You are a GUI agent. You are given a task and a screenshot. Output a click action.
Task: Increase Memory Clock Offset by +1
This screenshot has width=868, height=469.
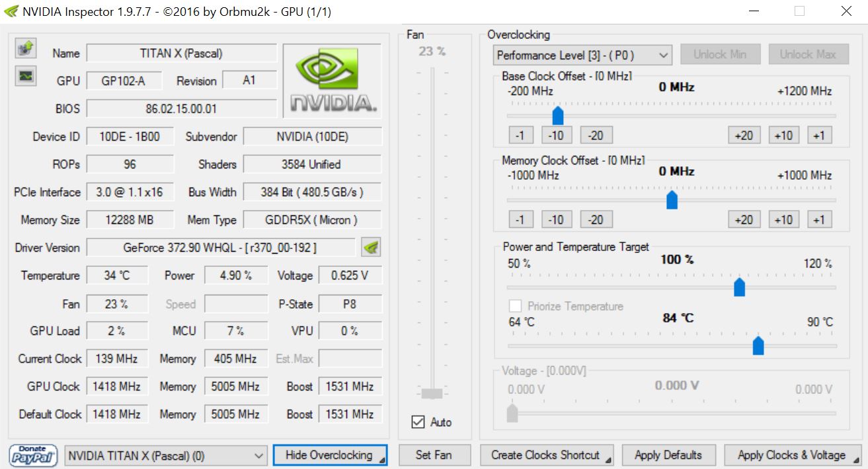click(819, 220)
